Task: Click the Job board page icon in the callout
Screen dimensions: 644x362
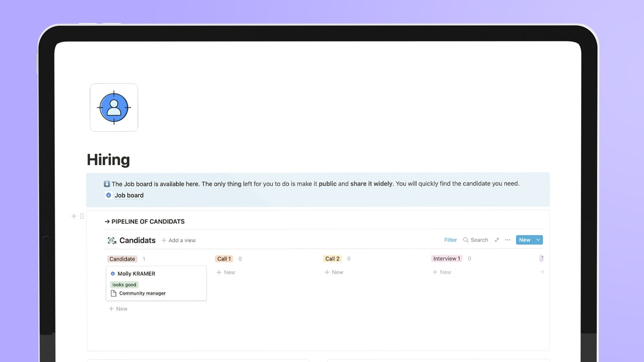Action: tap(108, 195)
